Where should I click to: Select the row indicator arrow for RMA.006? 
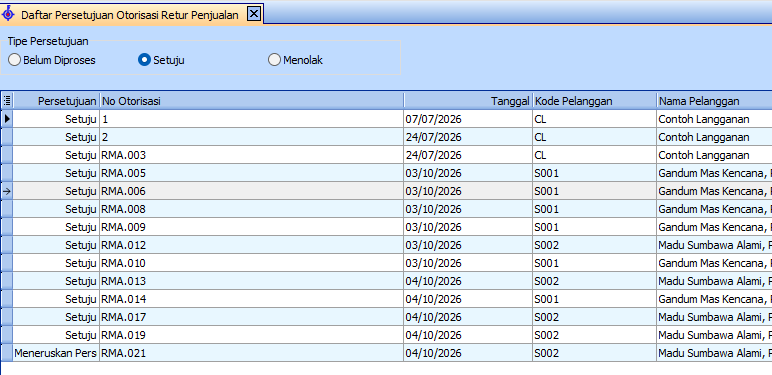7,191
